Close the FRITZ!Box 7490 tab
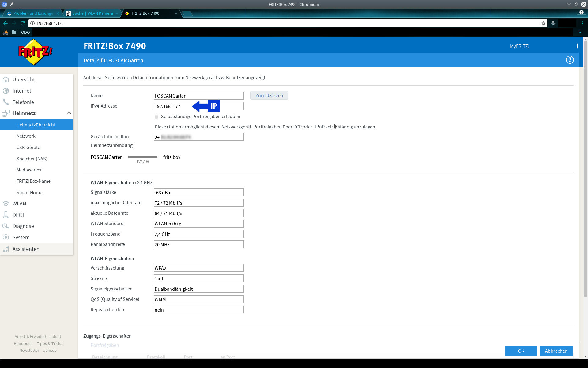Viewport: 588px width, 368px height. pyautogui.click(x=176, y=13)
